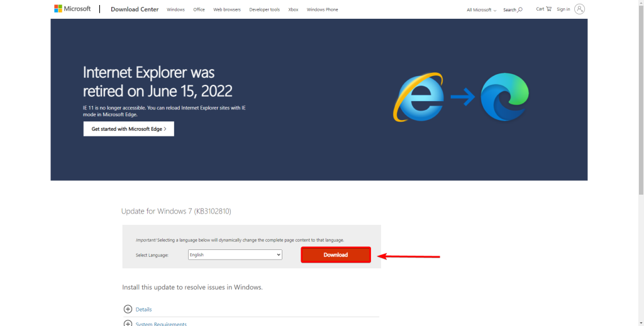Open the Web browsers menu item
Screen dimensions: 644x326
[x=226, y=9]
